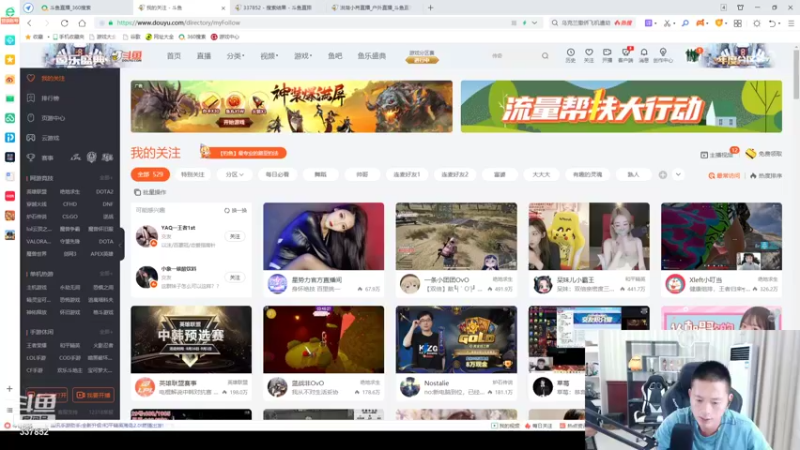Open 一条小团团OvO stream thumbnail
Screen dimensions: 800x450
click(456, 236)
